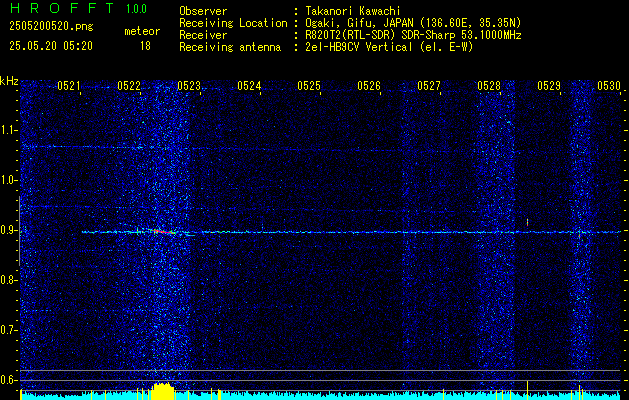Click the kHz axis unit label
The height and width of the screenshot is (400, 629).
(9, 81)
